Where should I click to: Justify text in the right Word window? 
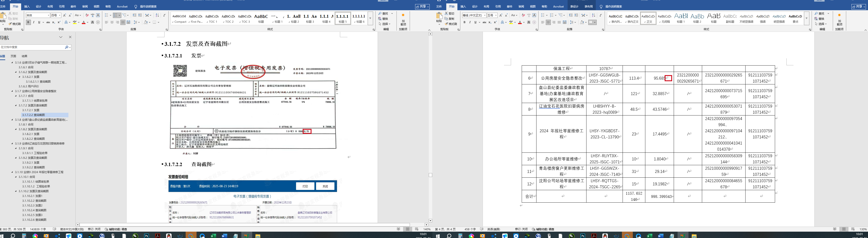click(x=559, y=22)
